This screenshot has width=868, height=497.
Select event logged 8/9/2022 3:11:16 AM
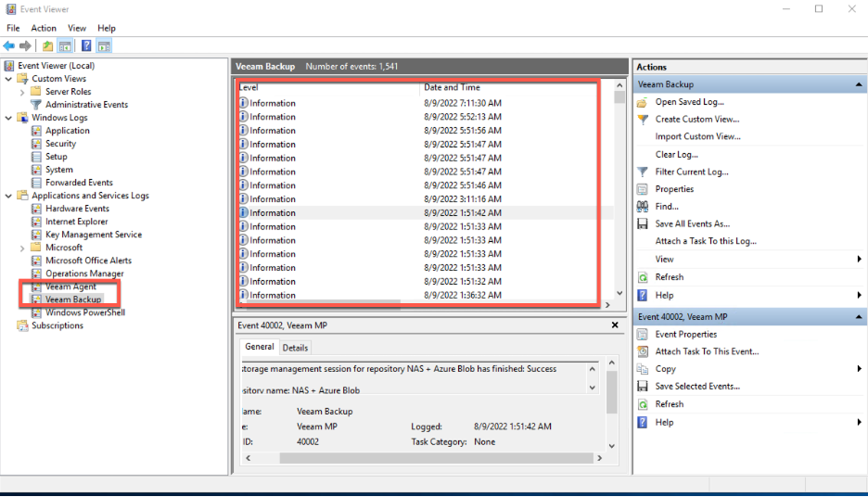point(425,199)
